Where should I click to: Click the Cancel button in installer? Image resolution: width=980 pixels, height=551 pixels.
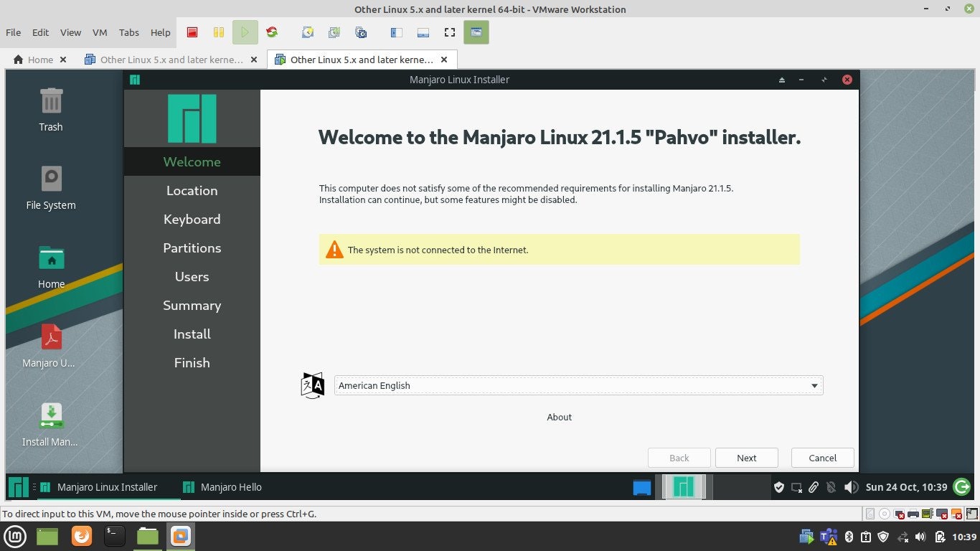pos(823,458)
